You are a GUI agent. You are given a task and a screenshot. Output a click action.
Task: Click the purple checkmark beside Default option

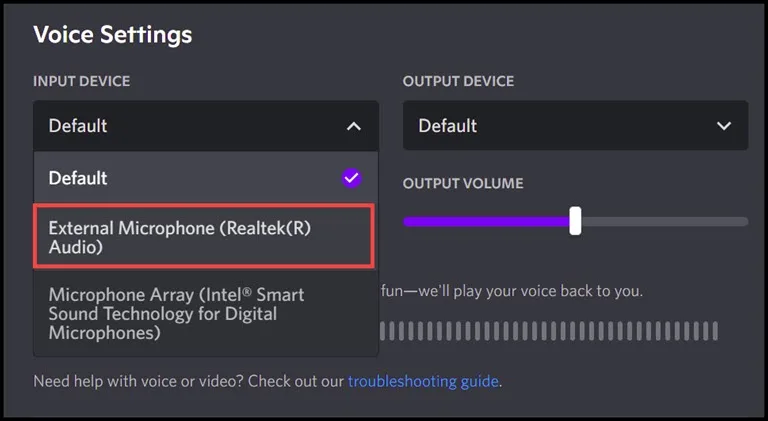(x=351, y=178)
